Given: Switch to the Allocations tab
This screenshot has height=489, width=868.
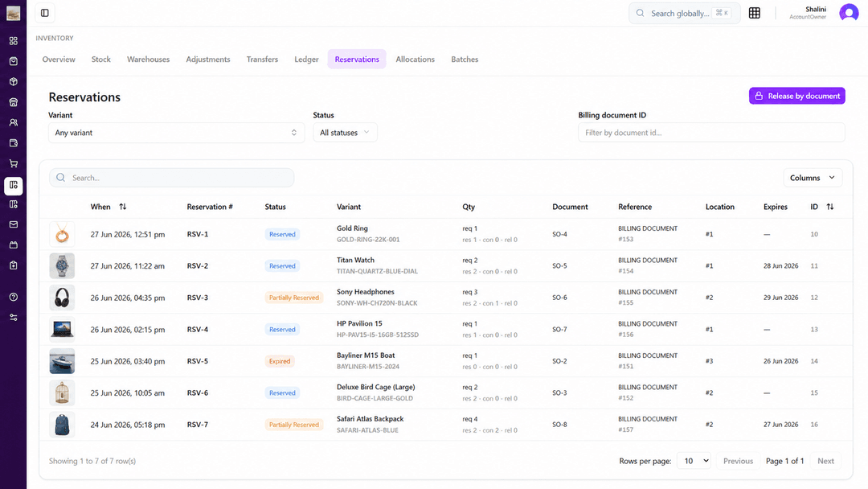Looking at the screenshot, I should (x=416, y=60).
